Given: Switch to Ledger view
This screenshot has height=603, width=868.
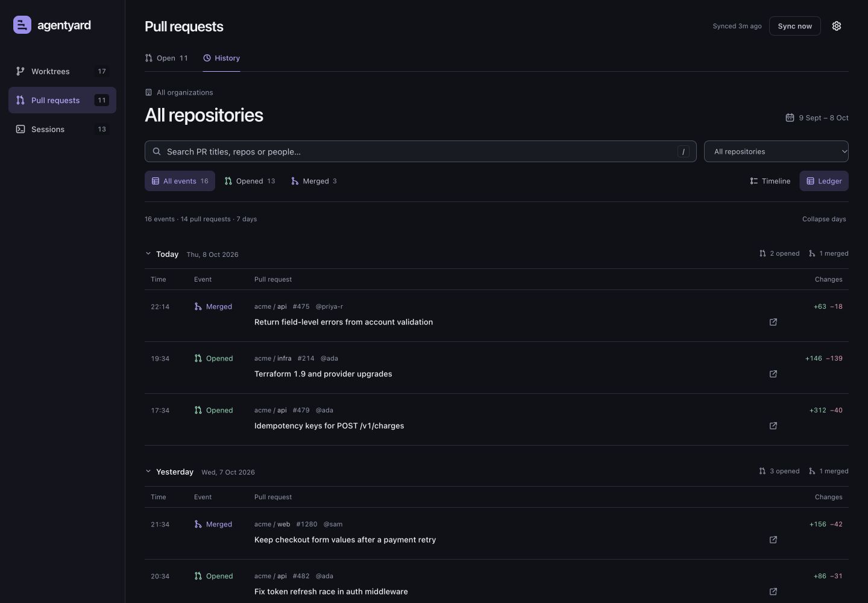Looking at the screenshot, I should pos(824,181).
